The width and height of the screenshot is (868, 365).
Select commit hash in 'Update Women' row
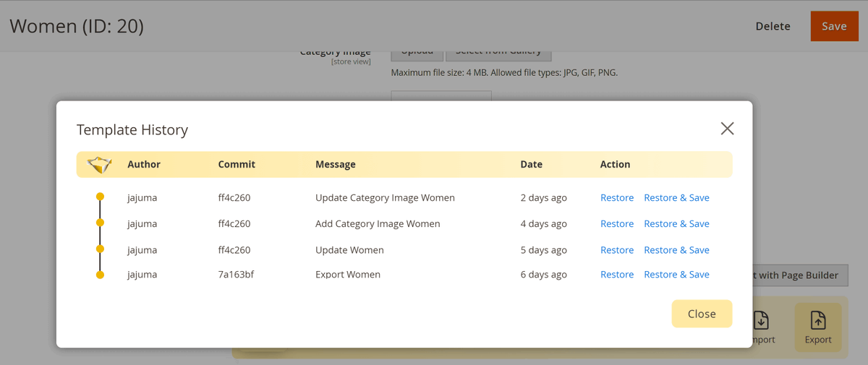coord(234,250)
